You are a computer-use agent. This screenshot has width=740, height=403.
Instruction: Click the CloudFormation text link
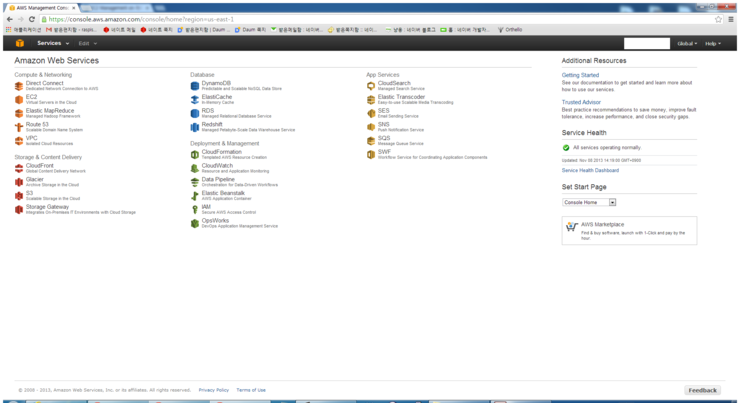[222, 152]
